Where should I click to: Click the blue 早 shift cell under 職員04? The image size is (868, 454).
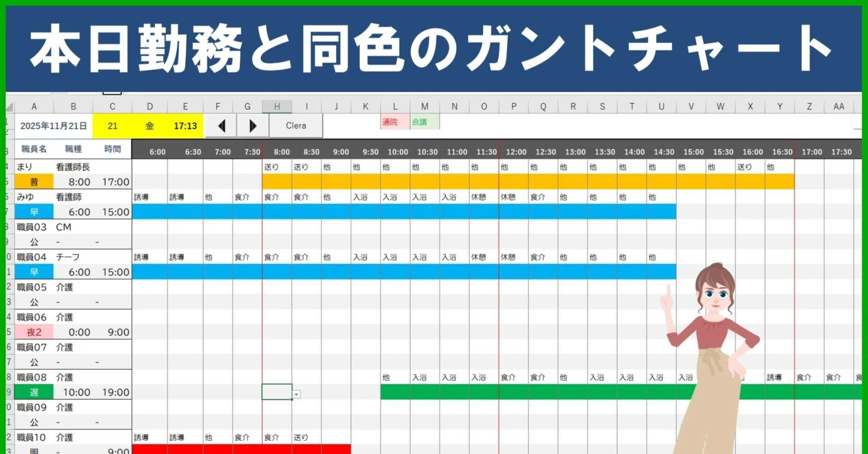(x=34, y=272)
